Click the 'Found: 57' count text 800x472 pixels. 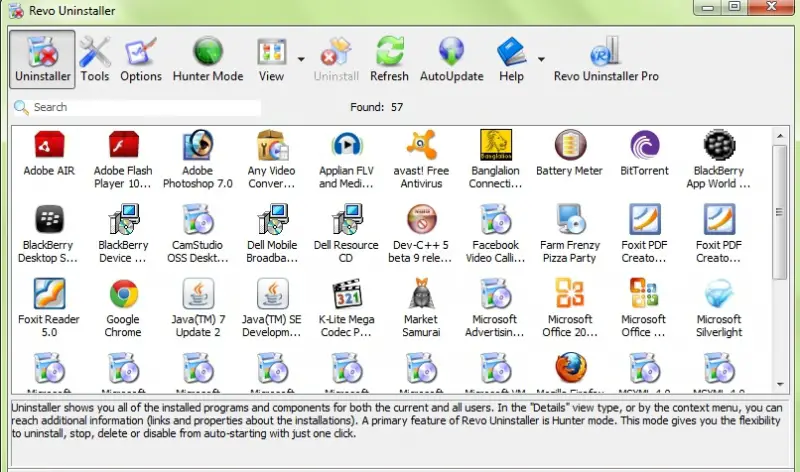pos(377,107)
